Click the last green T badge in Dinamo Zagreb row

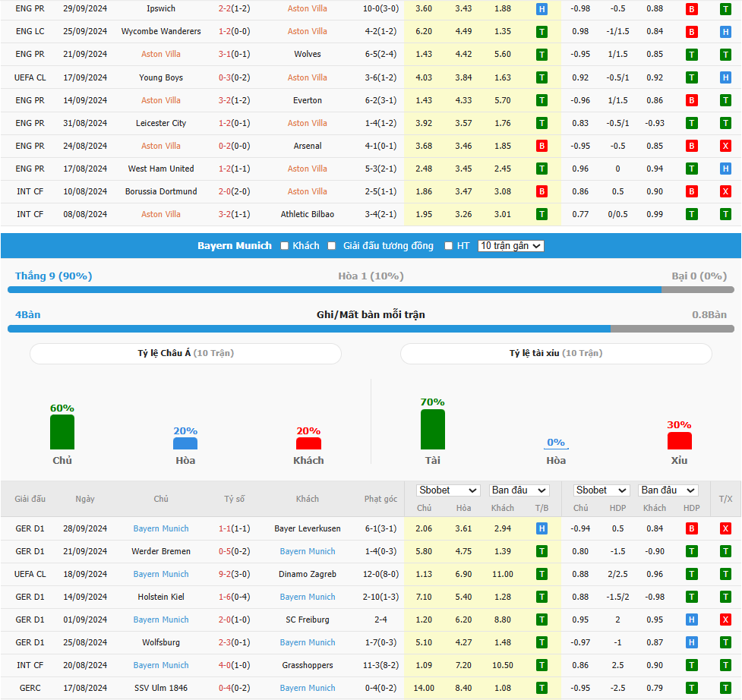click(725, 574)
